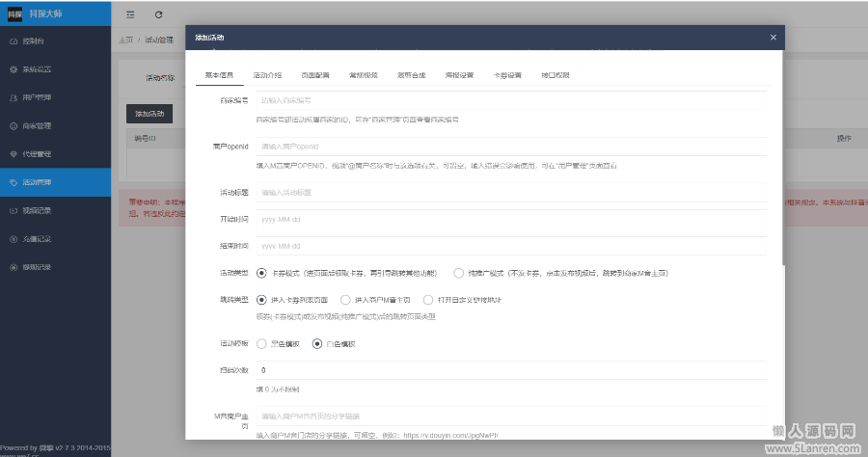Click 主页 breadcrumb link

[x=125, y=40]
